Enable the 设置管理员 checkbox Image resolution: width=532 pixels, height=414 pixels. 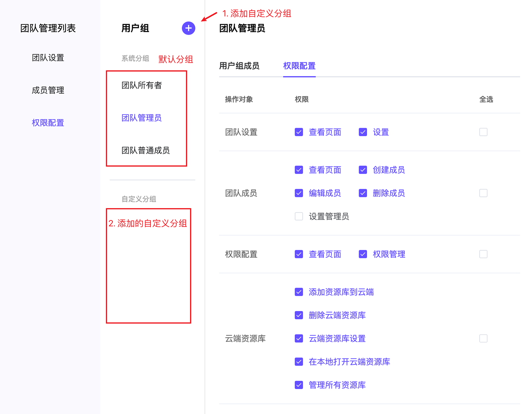[x=299, y=217]
